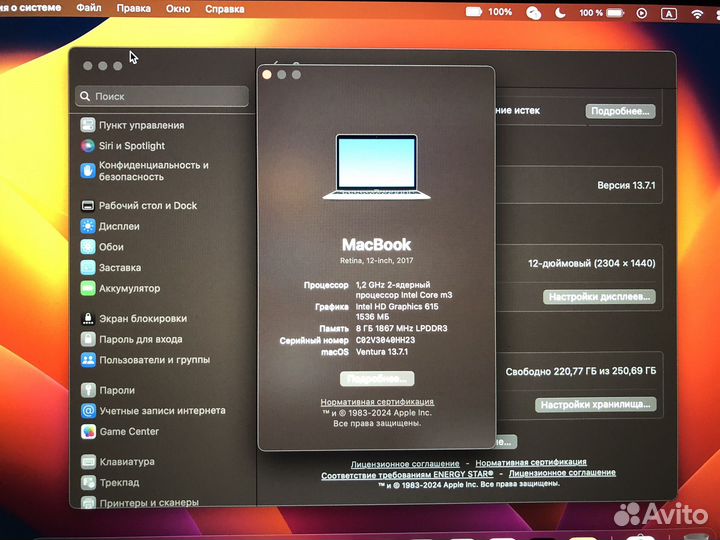Image resolution: width=720 pixels, height=540 pixels.
Task: Click serial number C02V3040HH23
Action: (385, 340)
